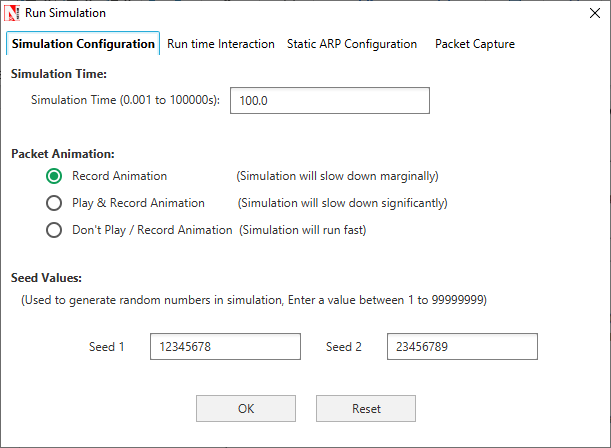Click the 'Simulation will run fast' note
This screenshot has width=611, height=448.
tap(303, 230)
